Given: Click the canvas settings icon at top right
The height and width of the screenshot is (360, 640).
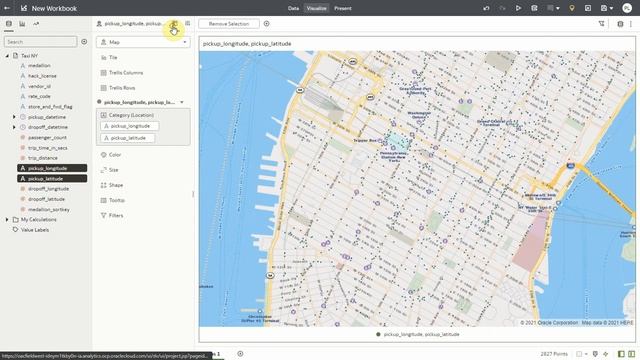Looking at the screenshot, I should coord(620,24).
